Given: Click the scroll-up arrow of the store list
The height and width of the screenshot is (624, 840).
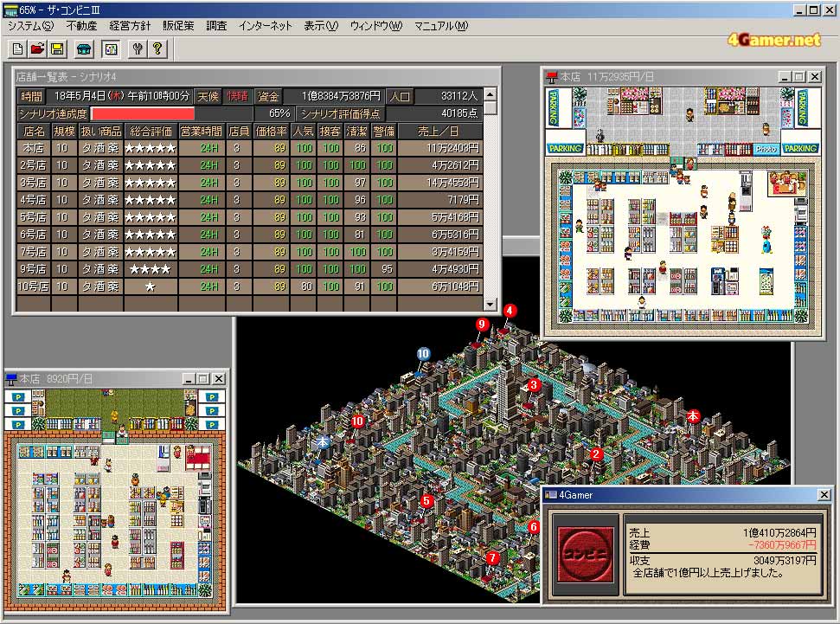Looking at the screenshot, I should pyautogui.click(x=491, y=95).
